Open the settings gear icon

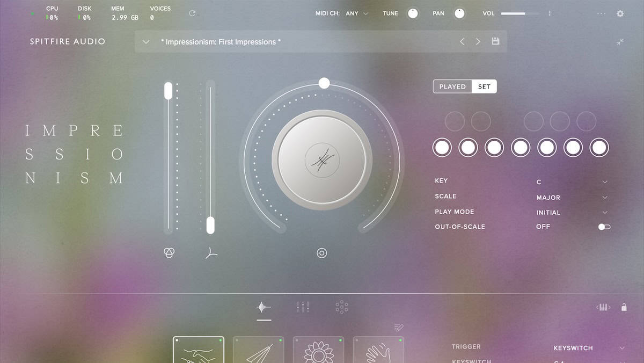[x=620, y=13]
